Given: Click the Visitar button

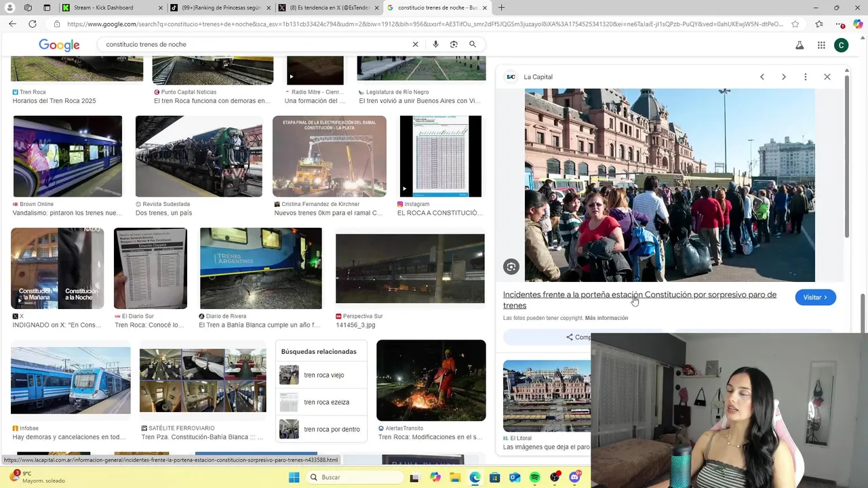Looking at the screenshot, I should pos(815,298).
